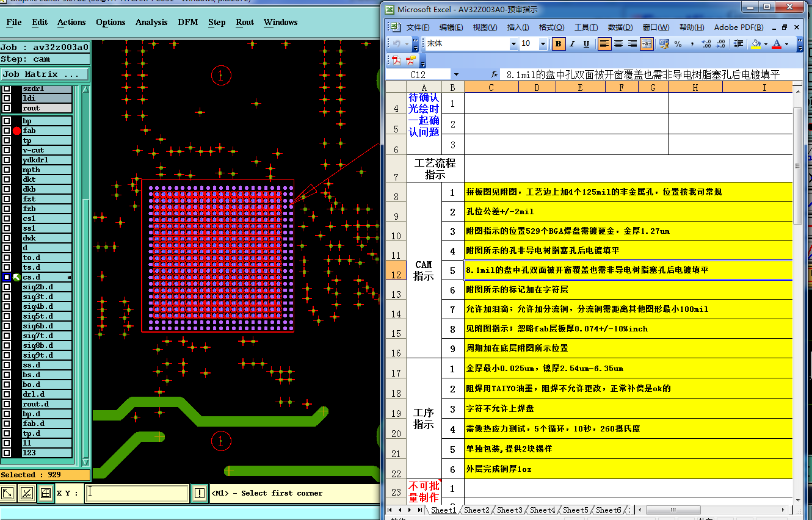Viewport: 812px width, 520px height.
Task: Toggle Bold formatting in Excel
Action: (558, 44)
